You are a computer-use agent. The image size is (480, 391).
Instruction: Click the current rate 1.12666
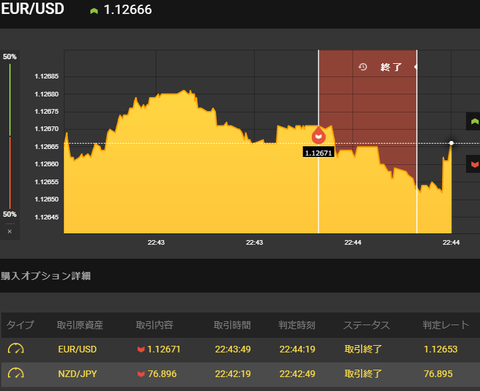pyautogui.click(x=128, y=9)
